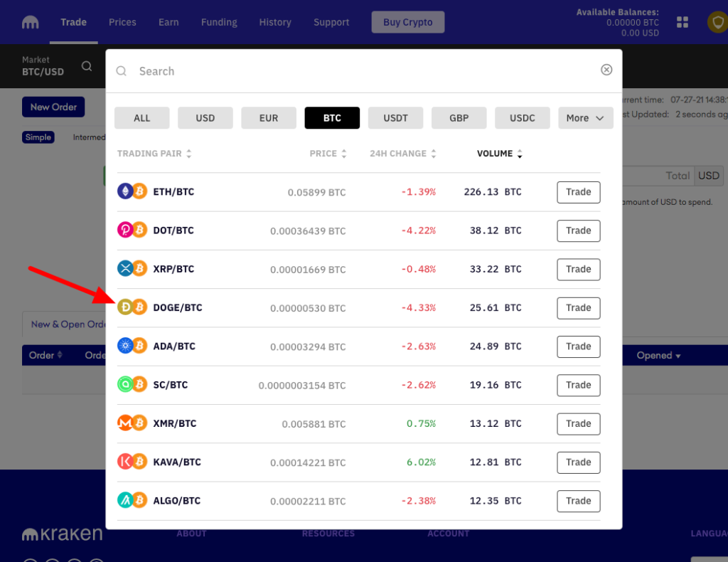Click the 226.13 BTC volume value
Screen dimensions: 728x562
[x=493, y=192]
